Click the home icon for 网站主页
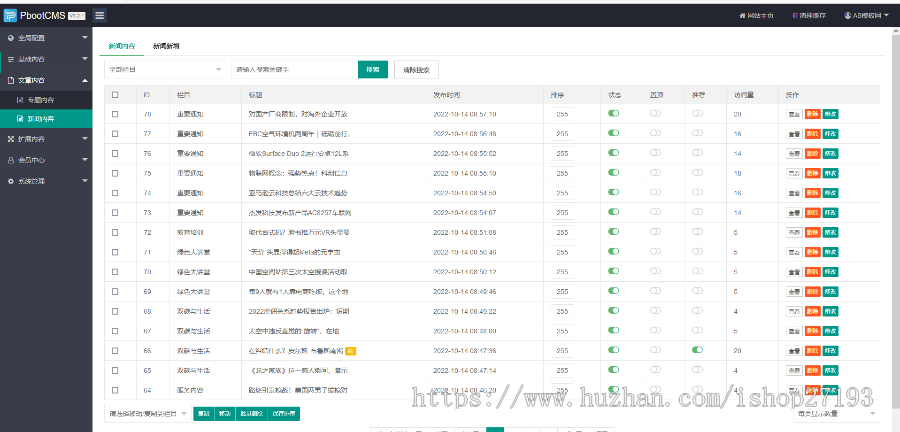This screenshot has width=900, height=432. click(742, 15)
